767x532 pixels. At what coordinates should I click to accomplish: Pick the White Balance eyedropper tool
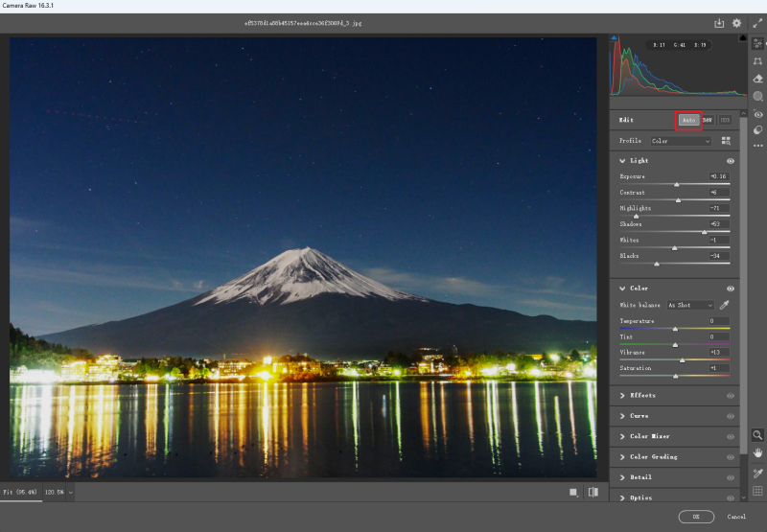tap(724, 305)
